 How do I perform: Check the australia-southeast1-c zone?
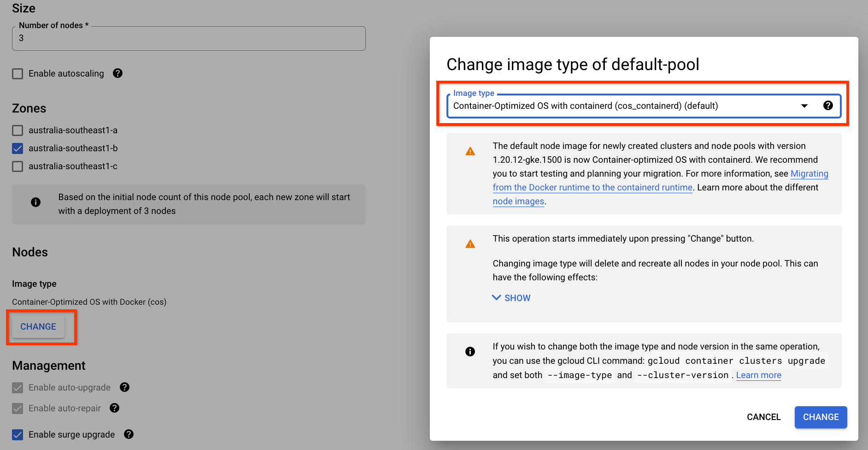(x=18, y=166)
